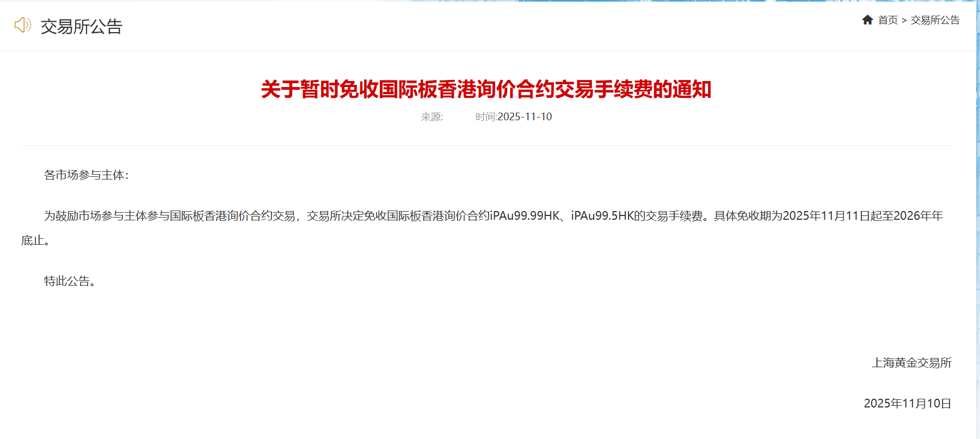Screen dimensions: 980x439
Task: Click the 特此公告。 closing line
Action: pos(70,281)
